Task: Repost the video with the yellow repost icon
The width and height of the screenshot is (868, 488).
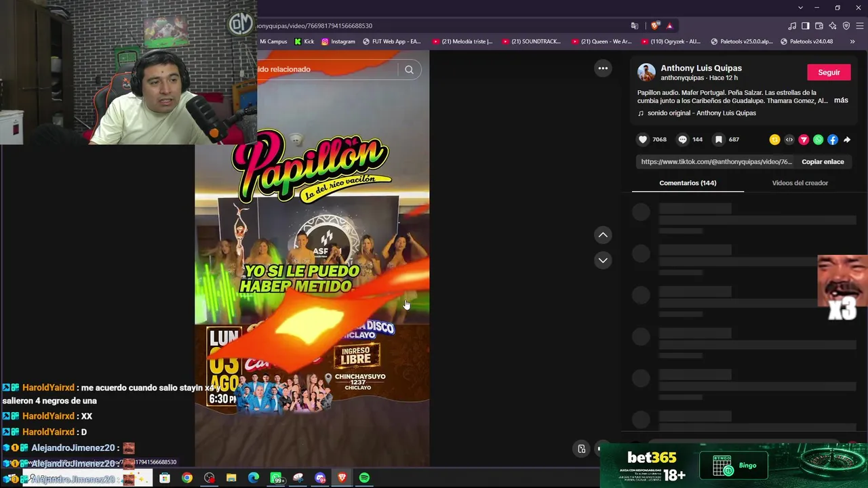Action: [774, 140]
